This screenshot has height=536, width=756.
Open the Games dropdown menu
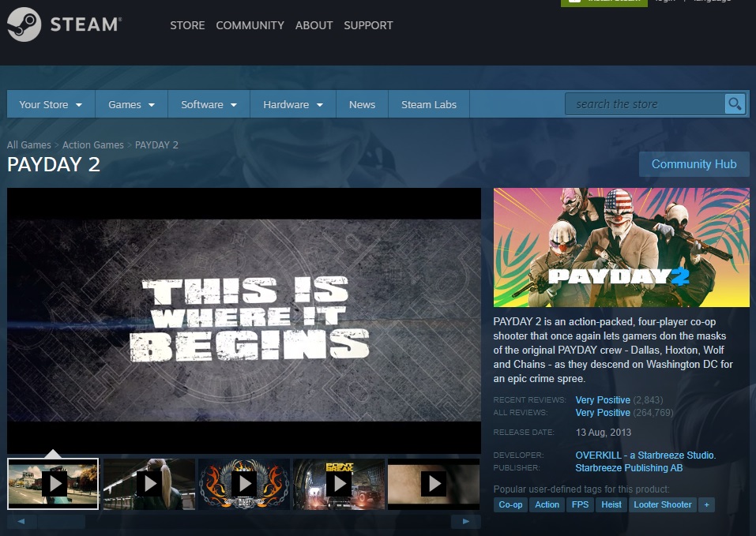tap(131, 104)
